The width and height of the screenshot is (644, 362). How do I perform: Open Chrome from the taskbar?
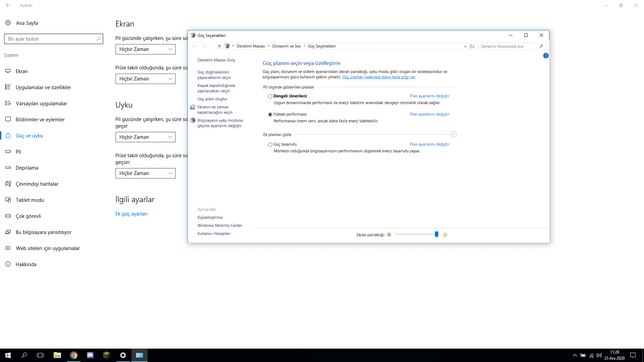(x=74, y=355)
